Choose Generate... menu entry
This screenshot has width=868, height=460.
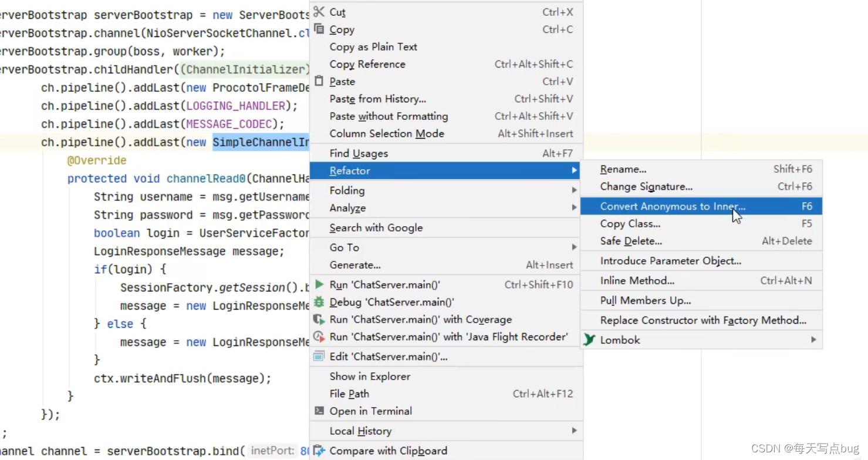click(x=446, y=265)
